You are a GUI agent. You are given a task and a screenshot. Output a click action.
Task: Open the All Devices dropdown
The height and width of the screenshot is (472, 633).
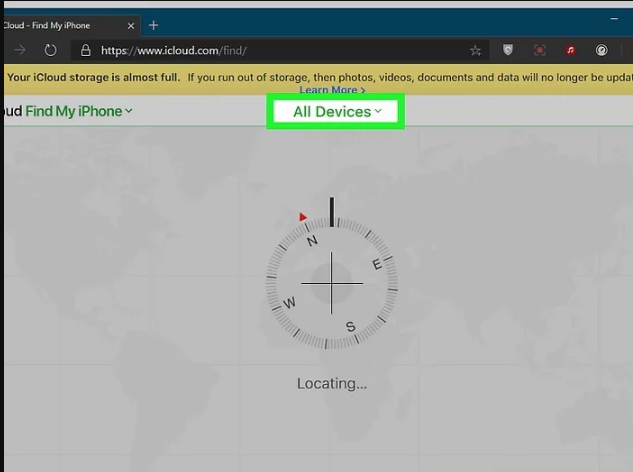[337, 111]
